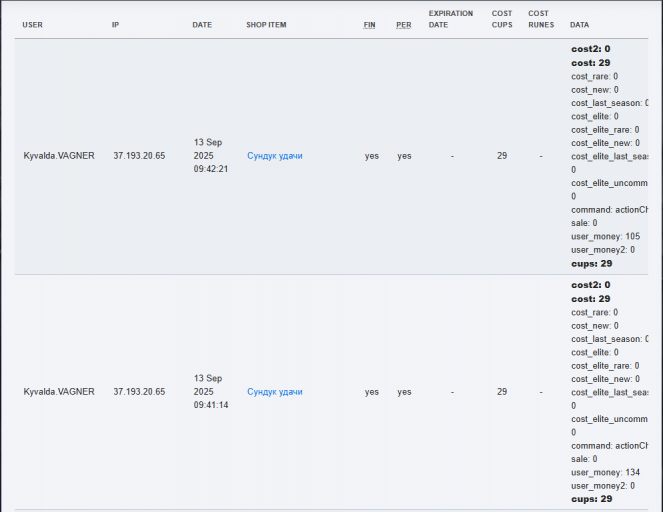Image resolution: width=663 pixels, height=512 pixels.
Task: Click the USER column header
Action: tap(33, 25)
